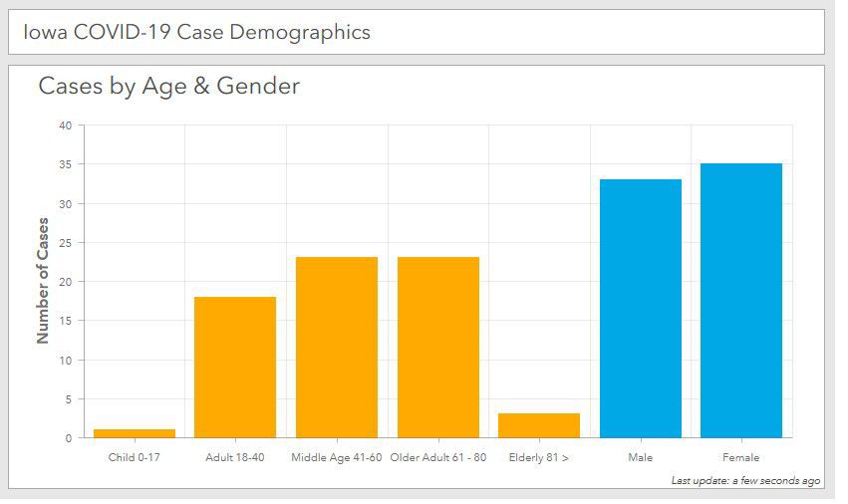Image resolution: width=848 pixels, height=504 pixels.
Task: Click the 'Female' axis label
Action: [x=741, y=458]
